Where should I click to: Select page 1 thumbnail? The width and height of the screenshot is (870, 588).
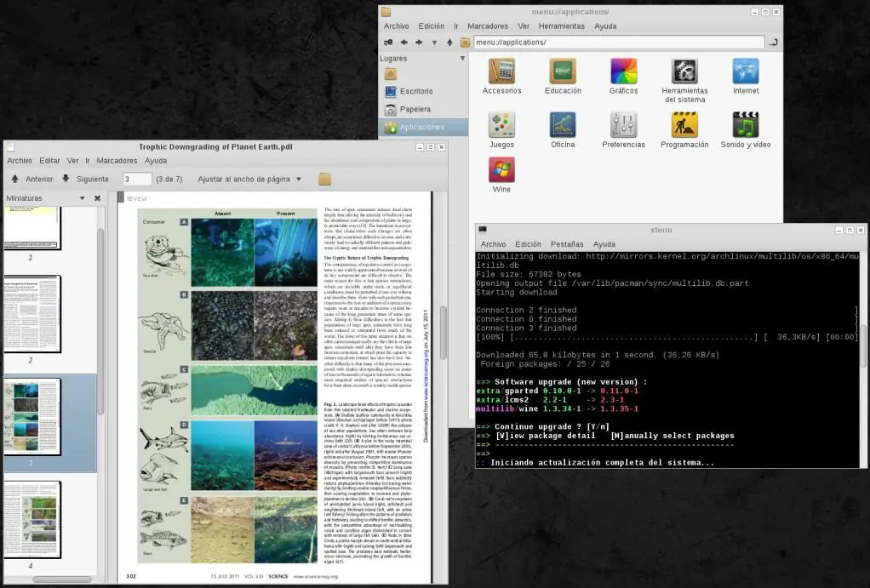tap(31, 228)
